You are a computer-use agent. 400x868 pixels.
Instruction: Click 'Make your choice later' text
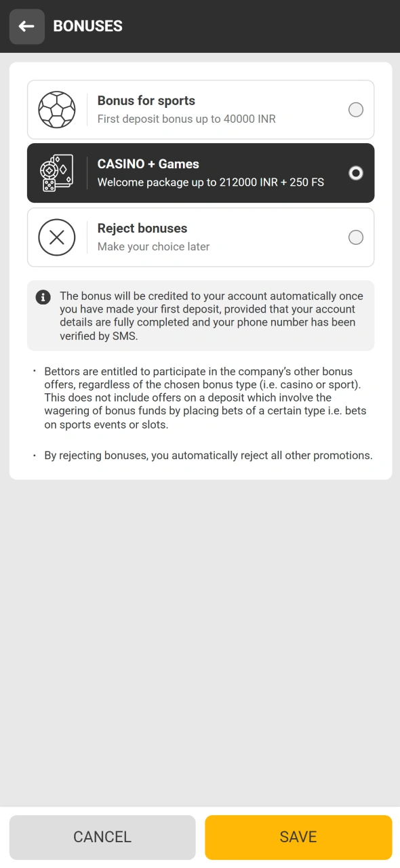point(154,247)
